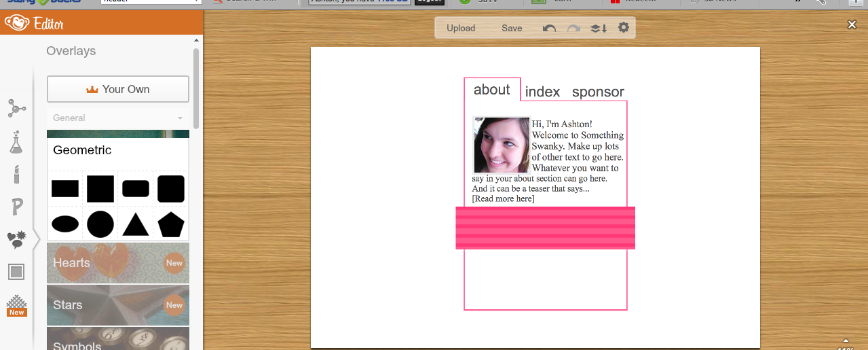Click the zoom level arrow at the bottom right
This screenshot has height=350, width=868.
pos(845,340)
